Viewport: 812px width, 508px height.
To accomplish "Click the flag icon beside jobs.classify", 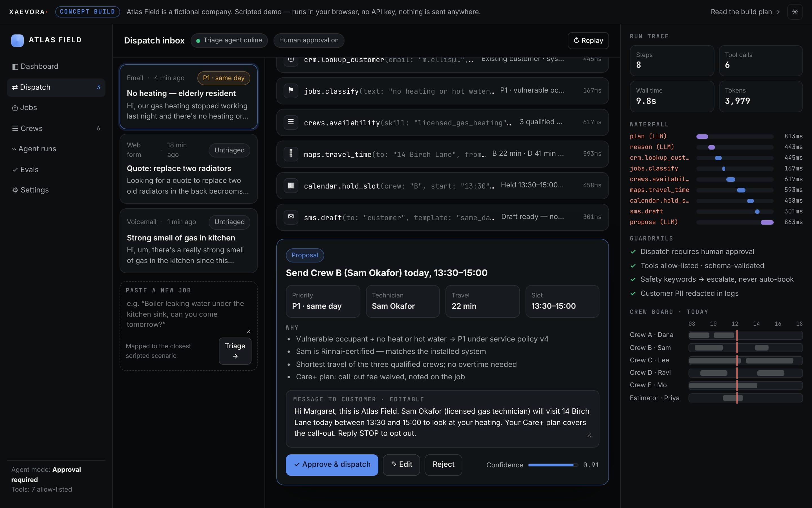I will click(x=291, y=90).
